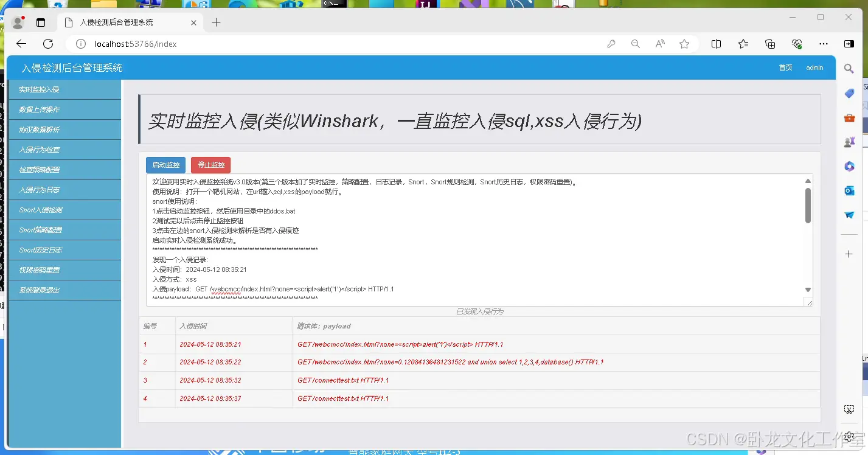Close the 入侵检测后台管理系统 tab
Image resolution: width=868 pixels, height=455 pixels.
point(194,23)
